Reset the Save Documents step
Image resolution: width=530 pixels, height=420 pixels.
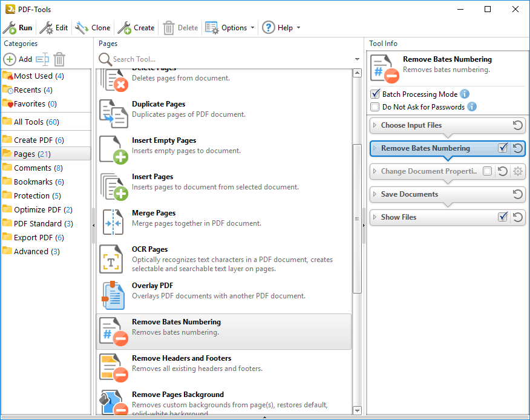click(x=517, y=194)
